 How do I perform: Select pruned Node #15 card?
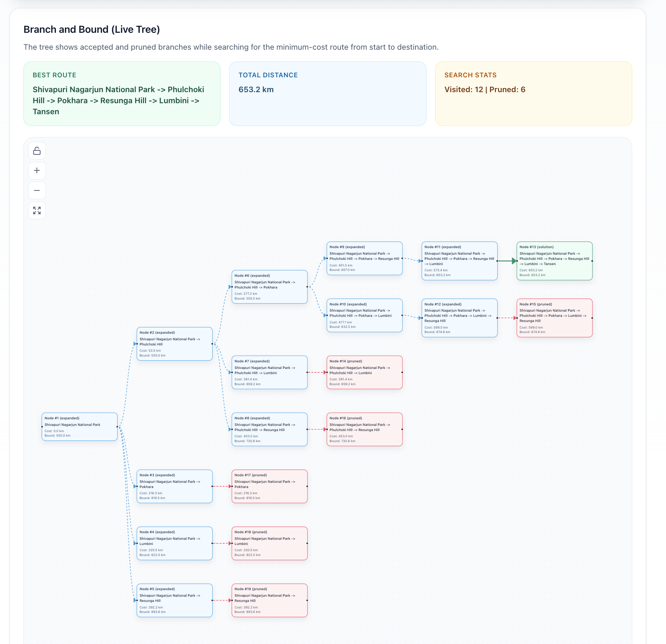coord(554,318)
